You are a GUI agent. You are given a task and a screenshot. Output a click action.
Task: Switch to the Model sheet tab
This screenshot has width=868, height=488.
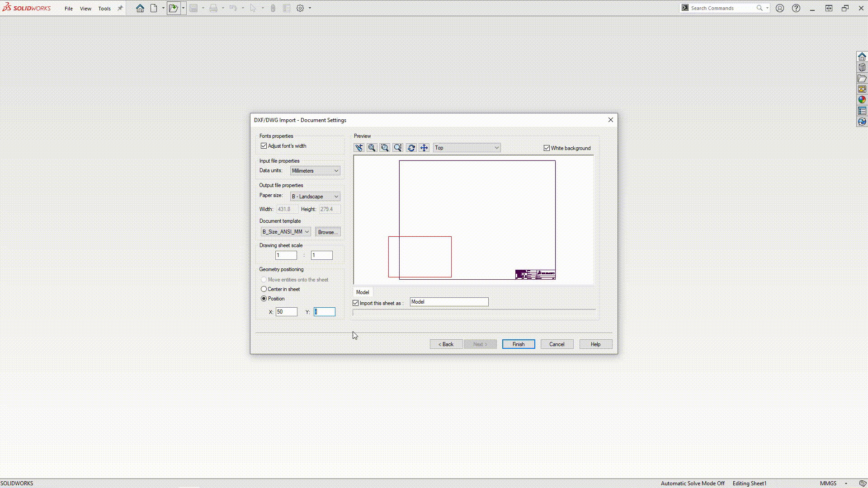click(363, 292)
